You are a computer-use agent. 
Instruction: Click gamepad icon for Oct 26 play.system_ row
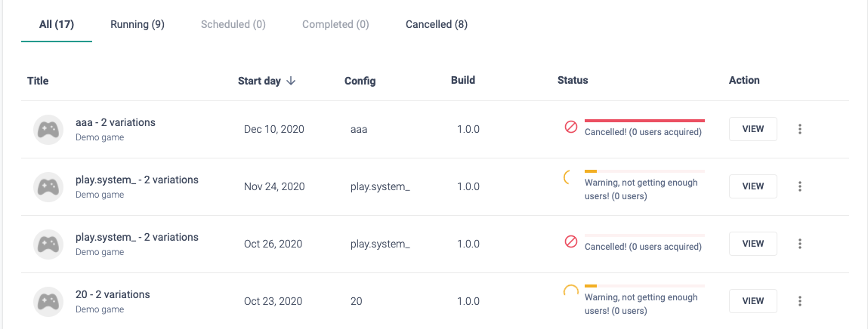[48, 244]
